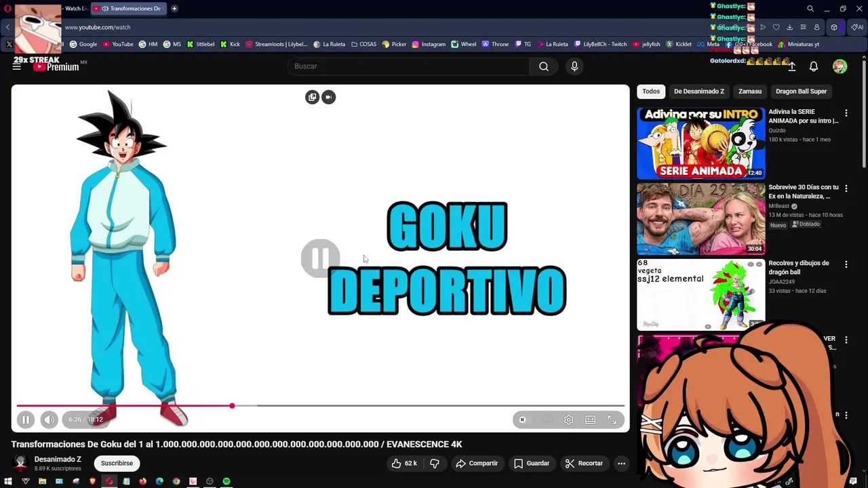
Task: Subscribe to Desanimado Z channel
Action: (117, 464)
